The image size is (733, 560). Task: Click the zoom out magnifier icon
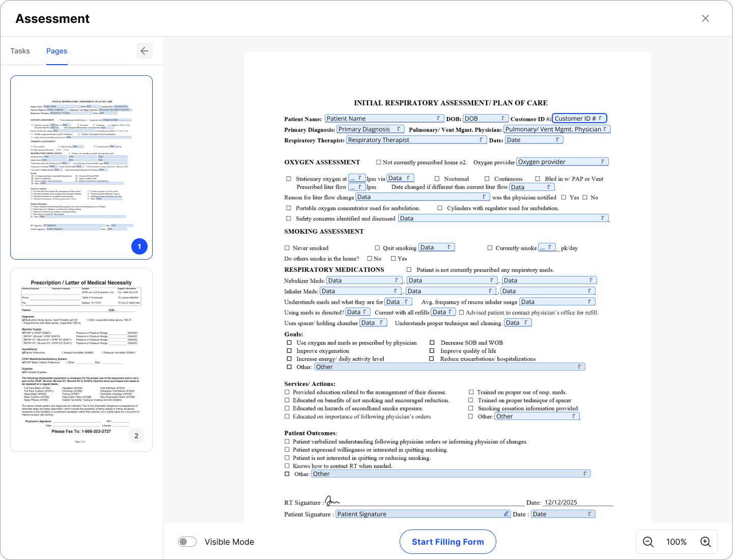(x=648, y=542)
